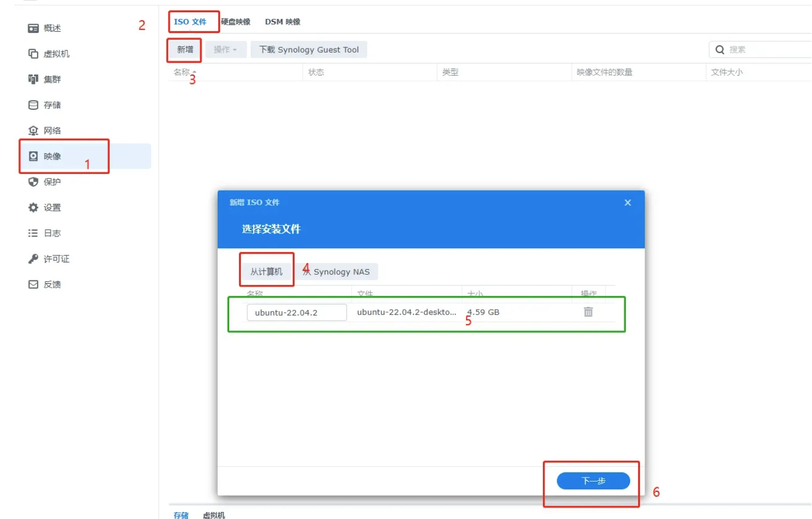Viewport: 812px width, 519px height.
Task: Select the 从 Synology NAS source tab
Action: point(337,272)
